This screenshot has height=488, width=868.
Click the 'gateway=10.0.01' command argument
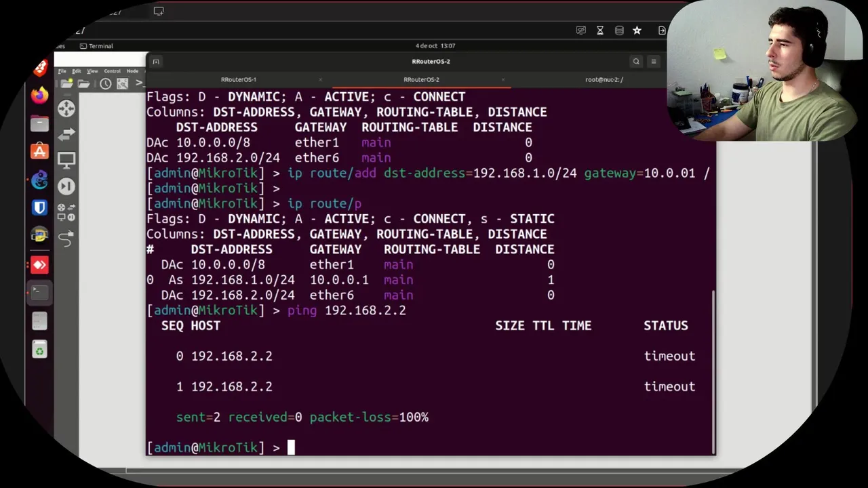[x=639, y=174]
